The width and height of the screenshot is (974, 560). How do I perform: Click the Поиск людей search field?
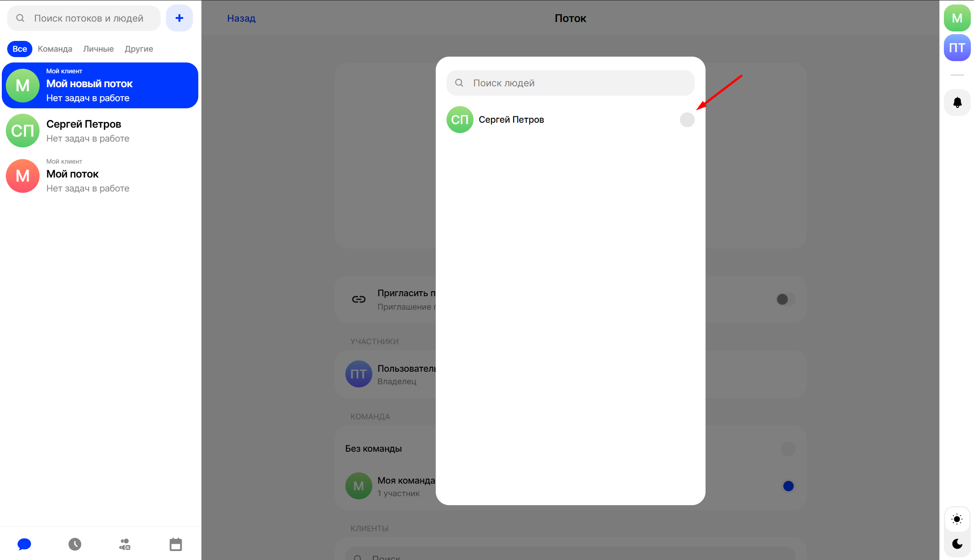tap(570, 83)
